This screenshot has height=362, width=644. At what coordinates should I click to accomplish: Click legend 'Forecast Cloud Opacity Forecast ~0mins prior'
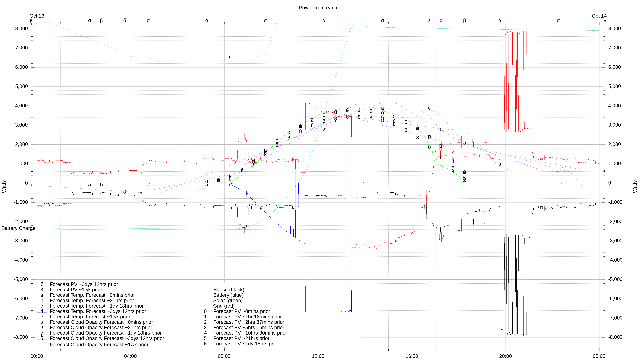pyautogui.click(x=101, y=322)
